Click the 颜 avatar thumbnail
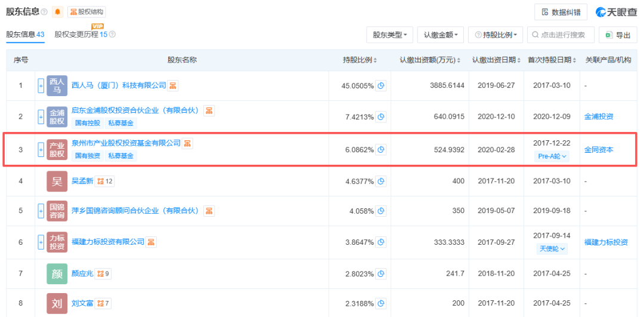 point(57,273)
